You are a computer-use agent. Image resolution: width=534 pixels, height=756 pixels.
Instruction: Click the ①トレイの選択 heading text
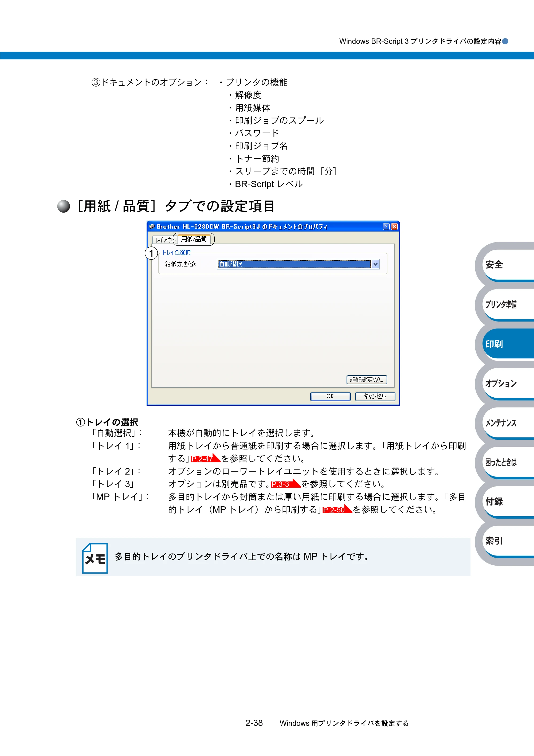pos(107,422)
